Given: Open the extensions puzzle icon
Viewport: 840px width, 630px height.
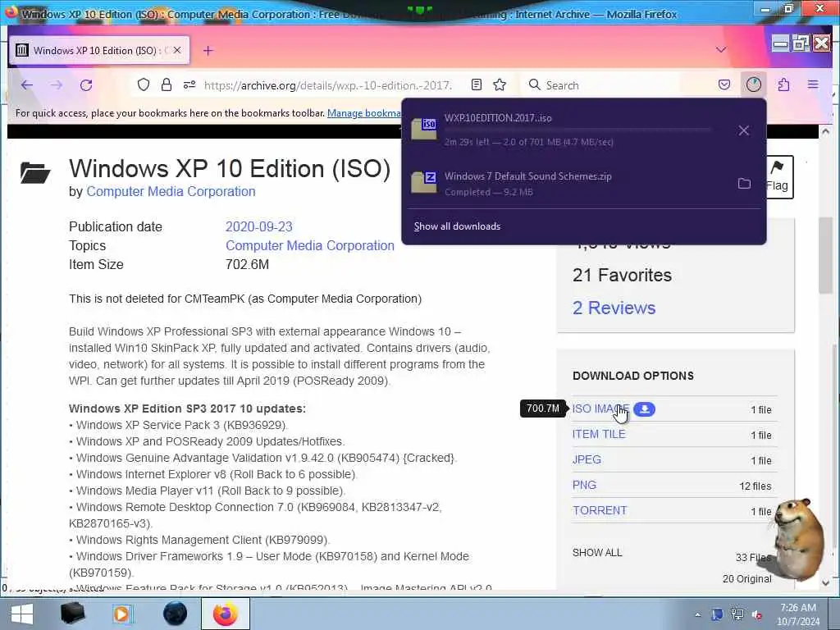Looking at the screenshot, I should [x=783, y=84].
